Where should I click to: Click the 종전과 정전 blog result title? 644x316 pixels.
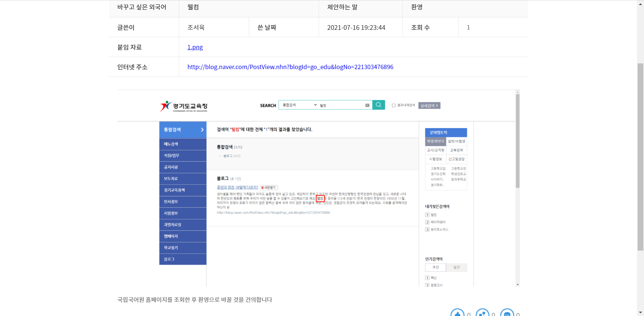(x=237, y=188)
